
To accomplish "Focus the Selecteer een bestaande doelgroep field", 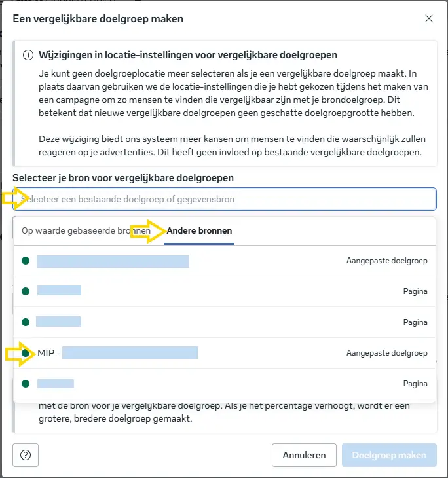I will 225,199.
